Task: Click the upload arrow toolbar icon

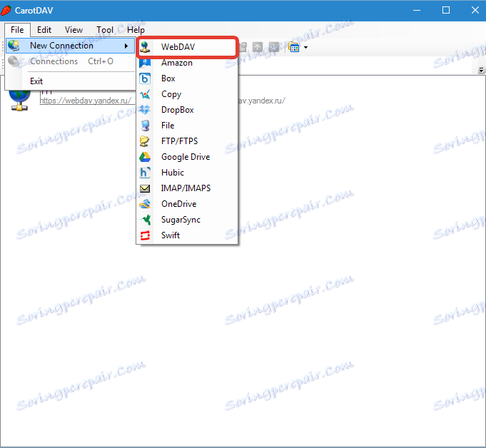Action: (258, 47)
